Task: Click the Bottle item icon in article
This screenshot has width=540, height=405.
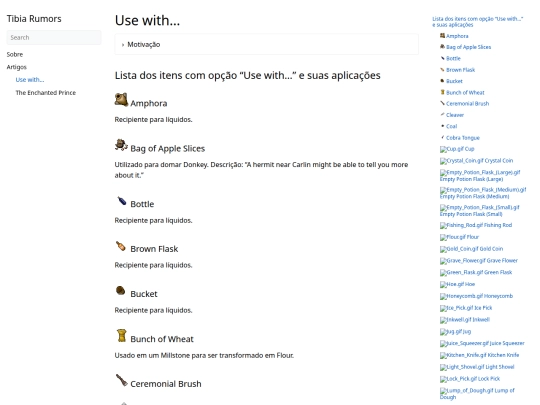Action: pos(121,200)
